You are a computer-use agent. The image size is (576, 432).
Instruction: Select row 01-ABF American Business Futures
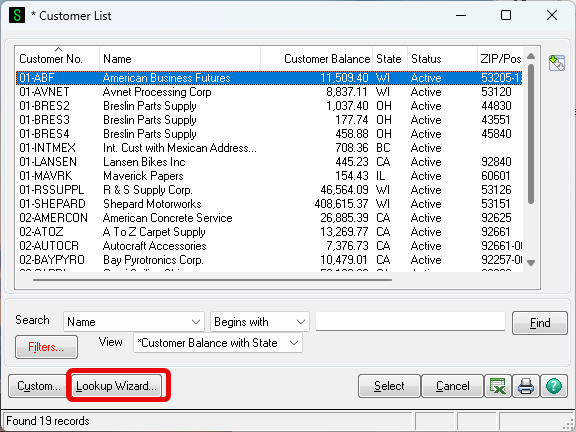tap(269, 78)
